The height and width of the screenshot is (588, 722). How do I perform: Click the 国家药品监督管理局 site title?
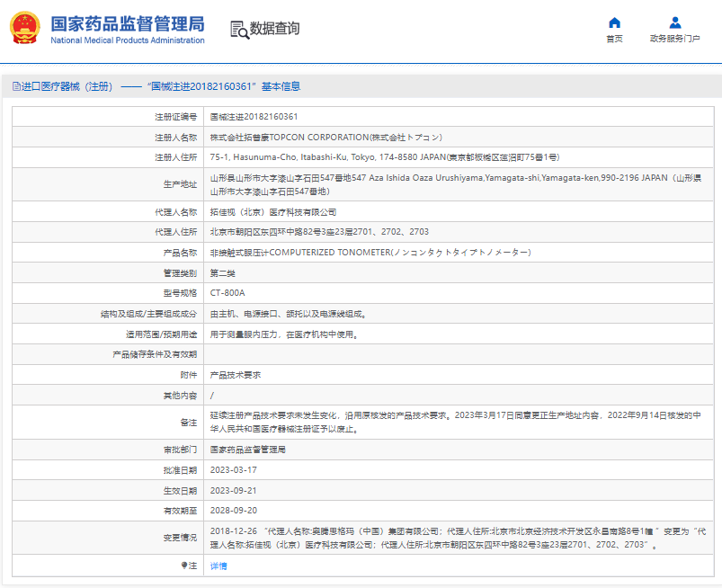128,23
